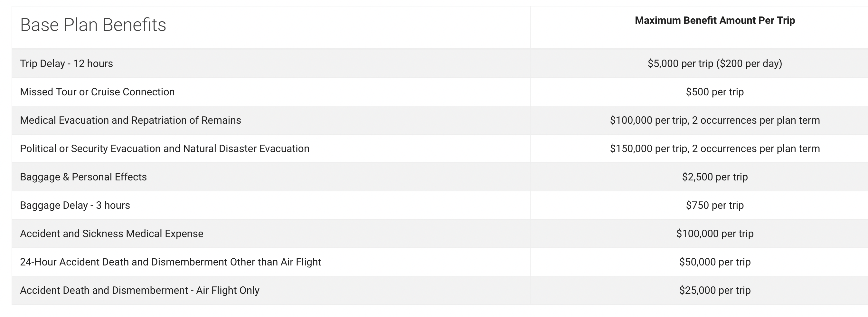This screenshot has width=868, height=317.
Task: Click Medical Evacuation and Repatriation of Remains
Action: click(130, 120)
